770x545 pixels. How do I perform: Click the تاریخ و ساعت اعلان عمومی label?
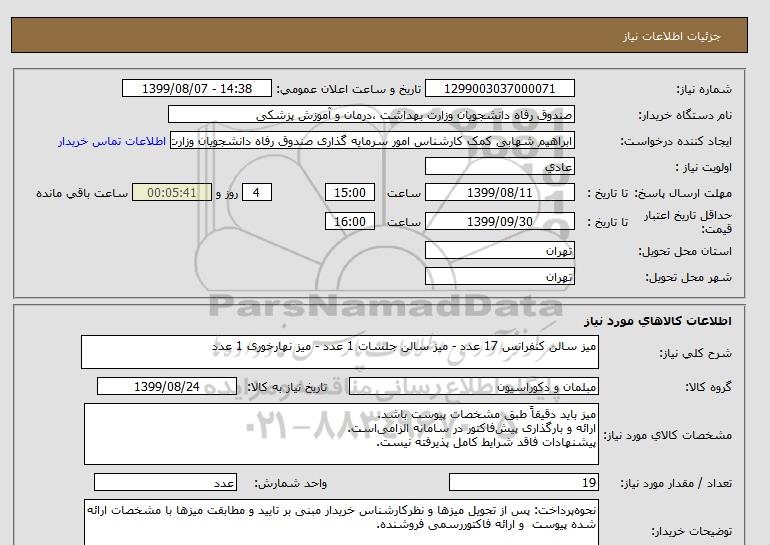pos(349,89)
